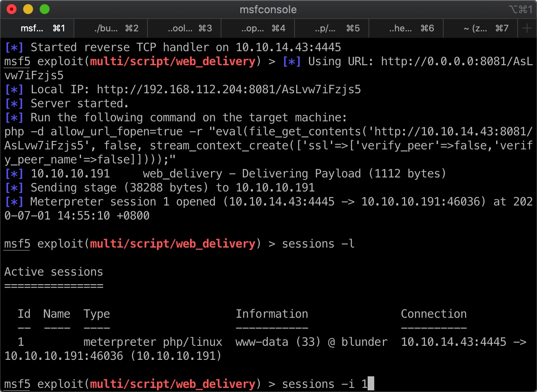Screen dimensions: 537x392
Task: Click the 'Started reverse TCP handler' line
Action: pos(173,47)
